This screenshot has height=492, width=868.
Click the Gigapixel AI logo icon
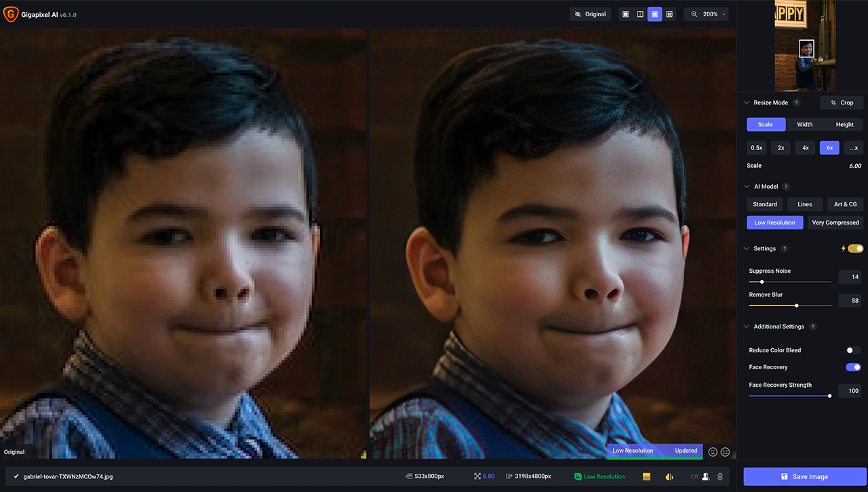(x=11, y=14)
